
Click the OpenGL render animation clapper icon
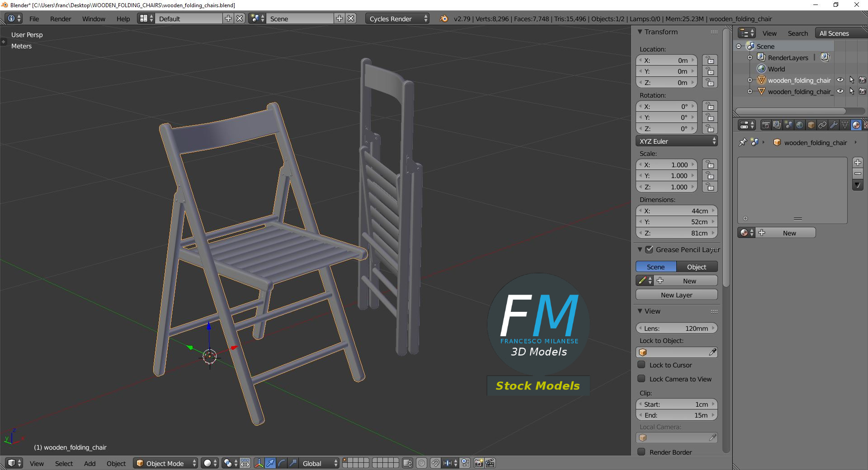click(x=490, y=463)
